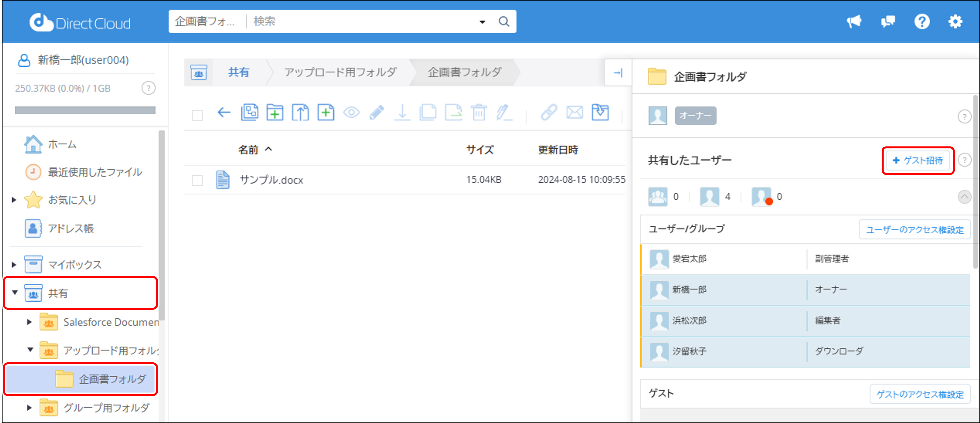Viewport: 980px width, 423px height.
Task: Open the help question mark in header
Action: click(922, 22)
